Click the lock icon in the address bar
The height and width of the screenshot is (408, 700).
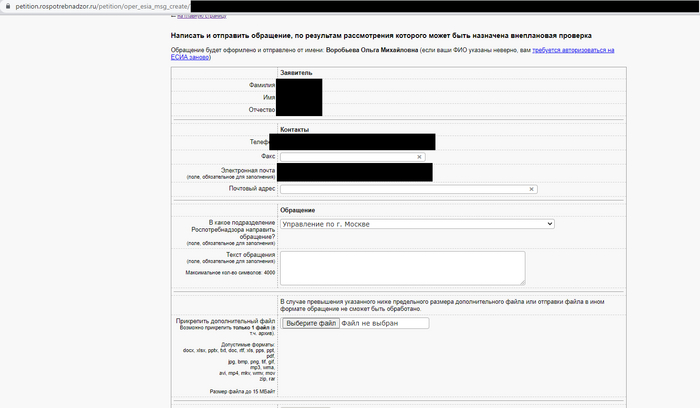(8, 6)
